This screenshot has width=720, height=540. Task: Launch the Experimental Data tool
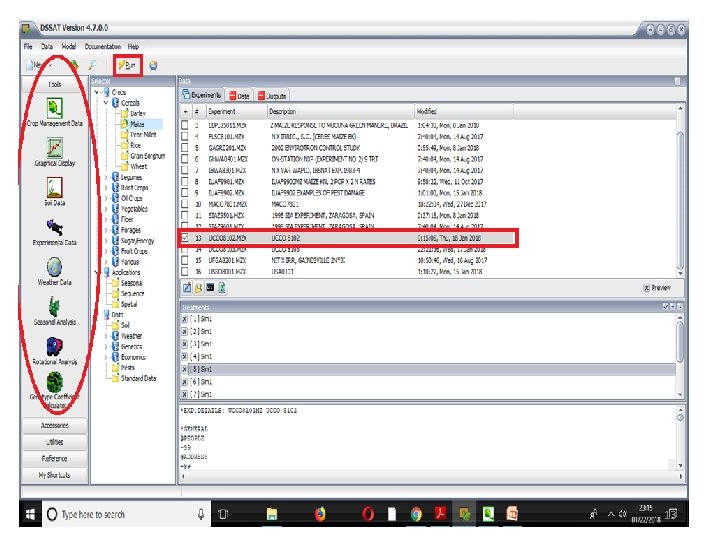(55, 232)
